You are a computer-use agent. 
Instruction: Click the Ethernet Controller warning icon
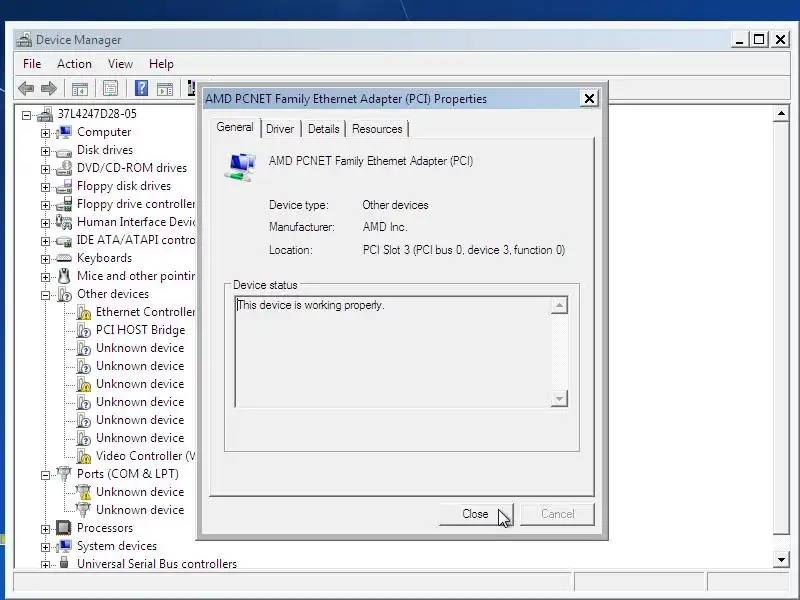84,312
